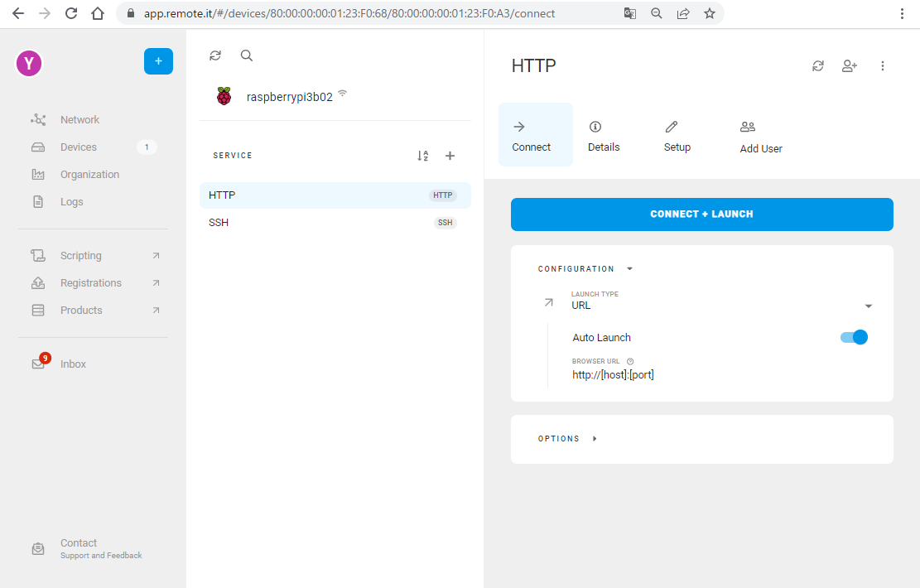This screenshot has width=920, height=588.
Task: Disable the Auto Launch toggle
Action: (854, 337)
